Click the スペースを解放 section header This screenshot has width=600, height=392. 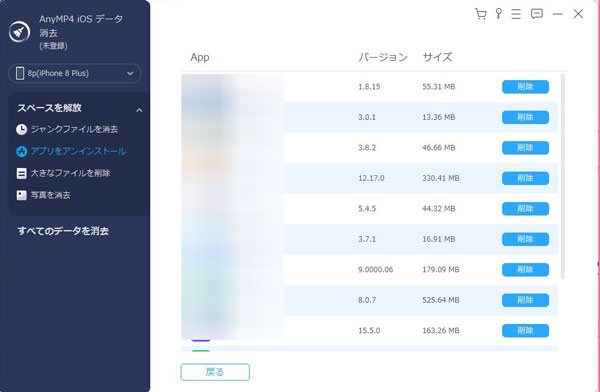pyautogui.click(x=49, y=108)
